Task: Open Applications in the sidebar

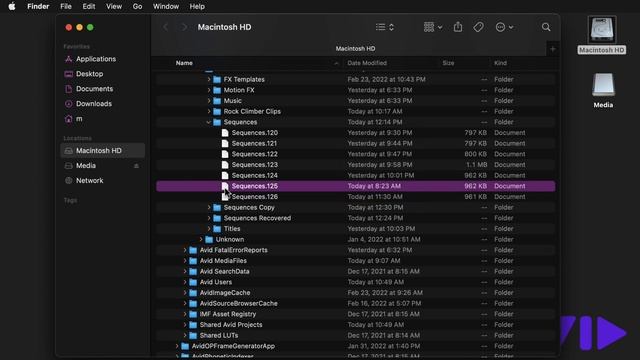Action: point(96,59)
